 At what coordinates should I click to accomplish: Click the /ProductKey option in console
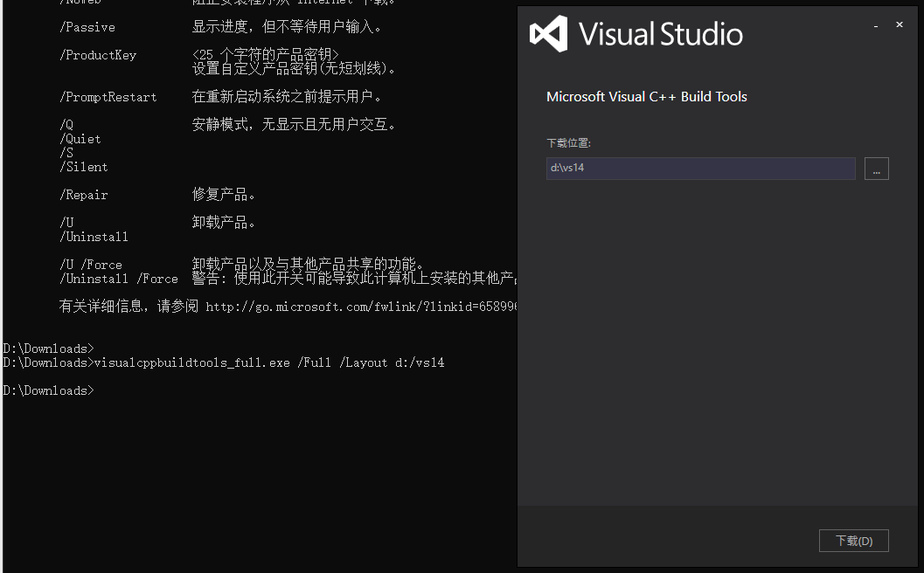[x=98, y=55]
